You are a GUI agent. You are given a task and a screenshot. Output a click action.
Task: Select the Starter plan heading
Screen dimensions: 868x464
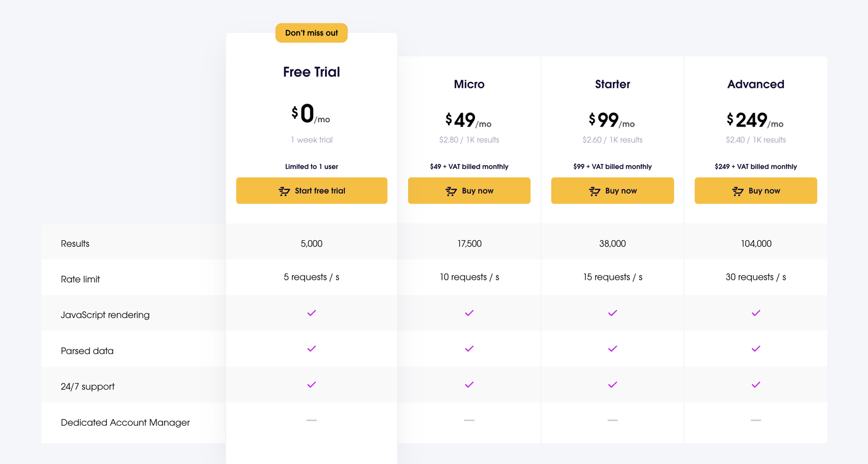612,84
